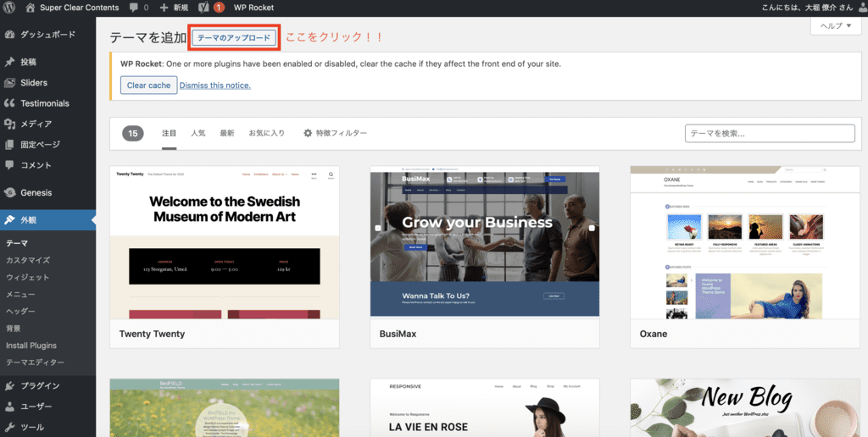Click the コメント speech bubble icon in sidebar

pyautogui.click(x=9, y=165)
